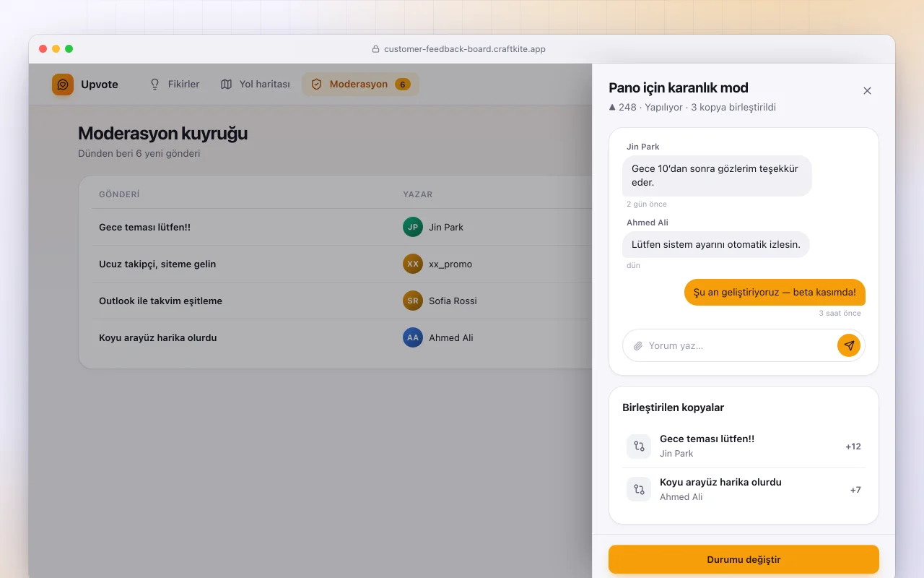This screenshot has height=578, width=924.
Task: Click the address bar URL
Action: [x=465, y=49]
